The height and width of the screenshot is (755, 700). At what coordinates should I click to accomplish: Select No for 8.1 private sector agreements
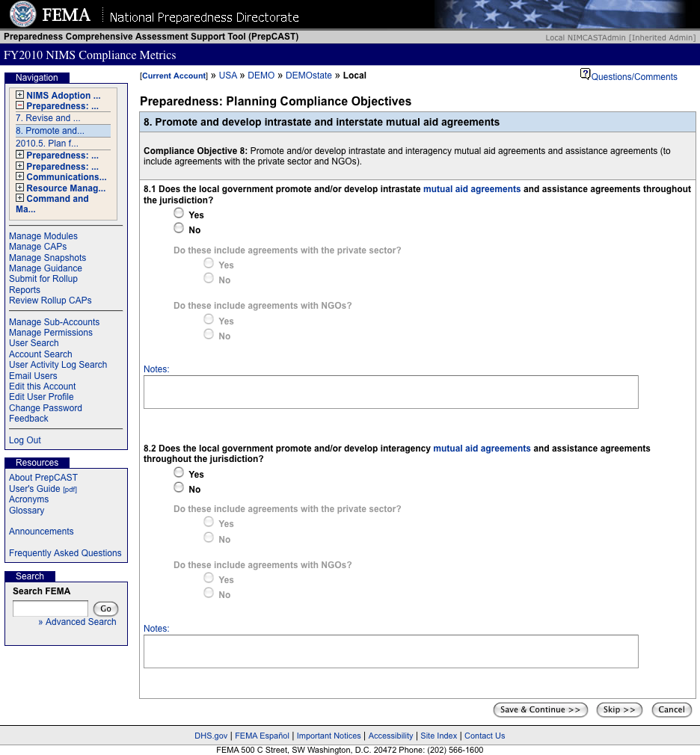pyautogui.click(x=209, y=278)
